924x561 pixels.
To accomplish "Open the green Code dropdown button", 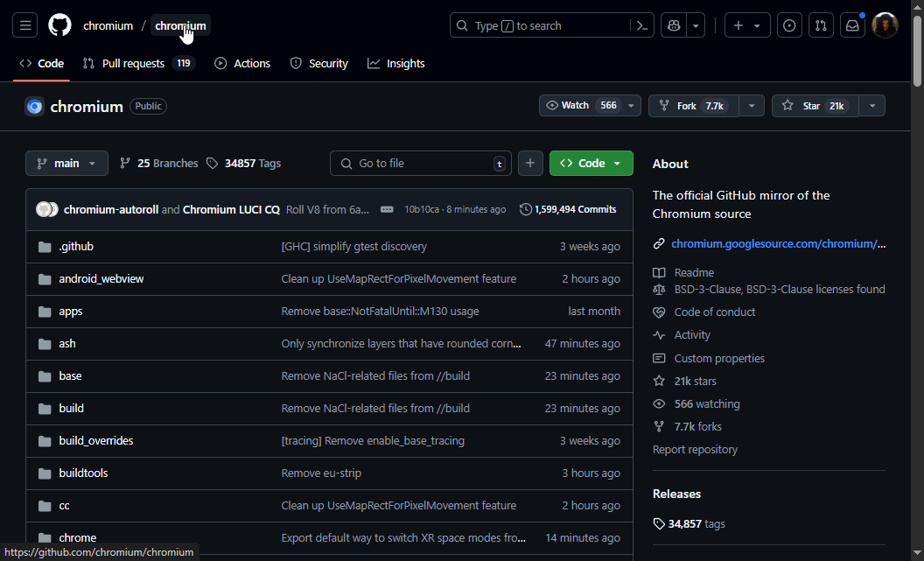I will click(591, 164).
